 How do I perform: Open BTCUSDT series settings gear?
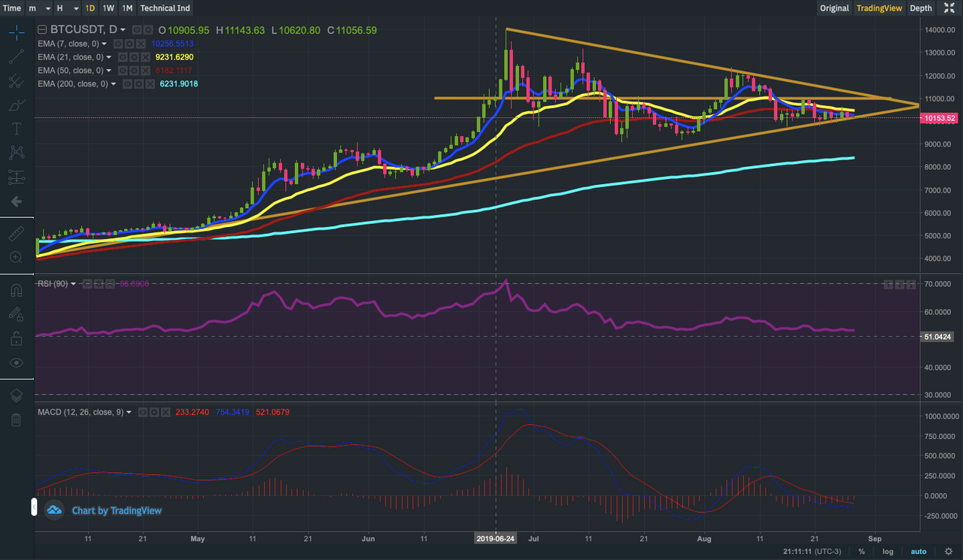148,29
